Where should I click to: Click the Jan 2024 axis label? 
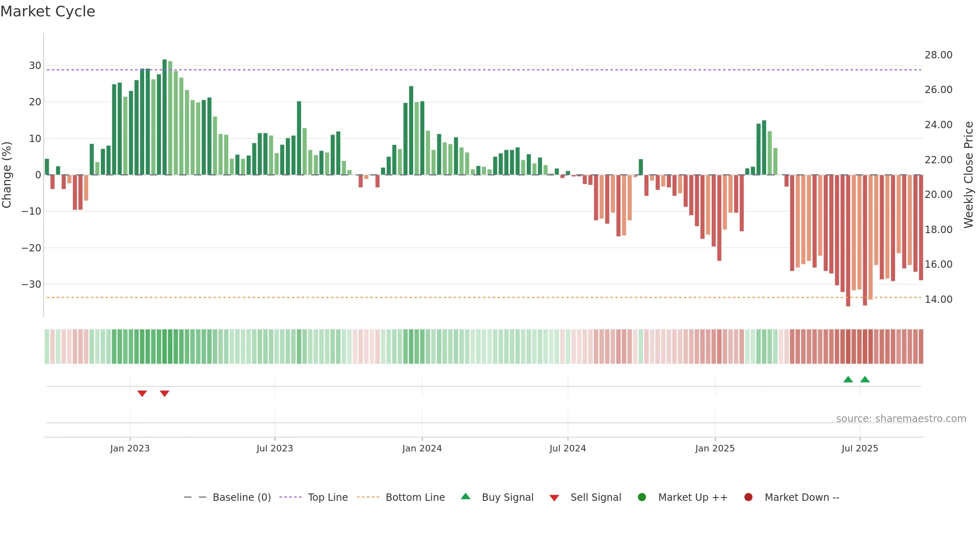[x=422, y=448]
